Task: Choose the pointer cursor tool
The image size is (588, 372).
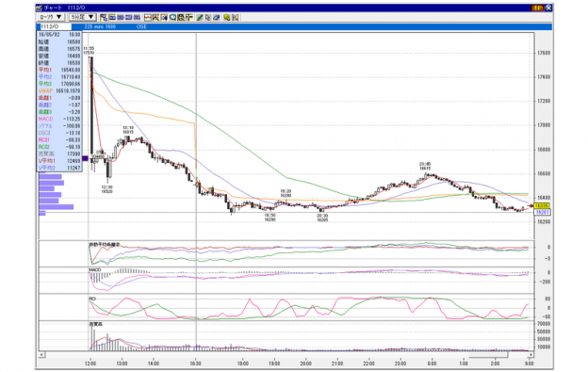Action: point(207,17)
